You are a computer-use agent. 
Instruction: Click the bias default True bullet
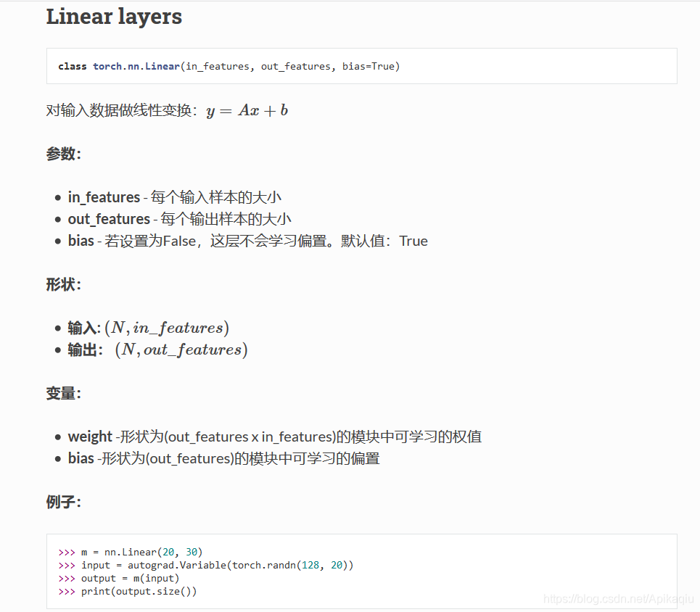point(248,241)
